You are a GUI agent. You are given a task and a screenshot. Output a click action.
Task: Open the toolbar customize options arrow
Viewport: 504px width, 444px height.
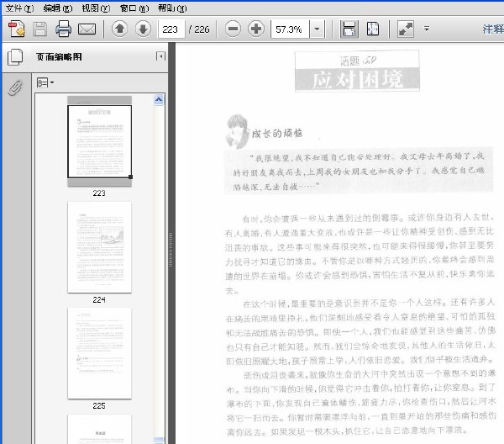(427, 29)
